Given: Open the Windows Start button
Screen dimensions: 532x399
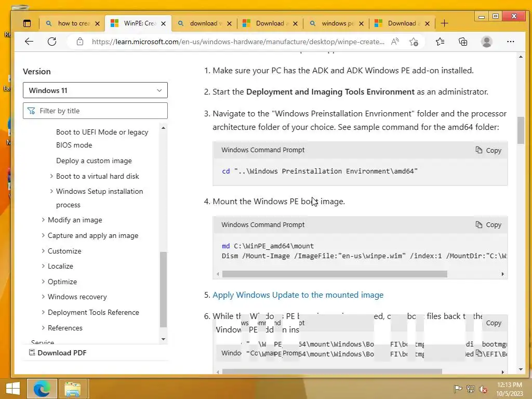Looking at the screenshot, I should coord(13,389).
